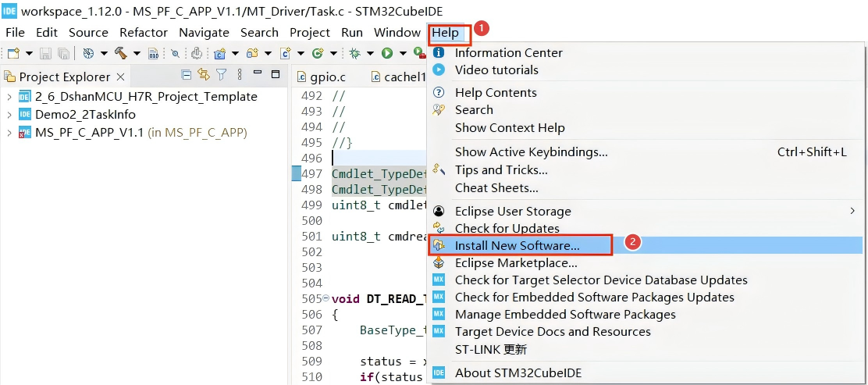
Task: Click the green new class icon
Action: [x=318, y=53]
